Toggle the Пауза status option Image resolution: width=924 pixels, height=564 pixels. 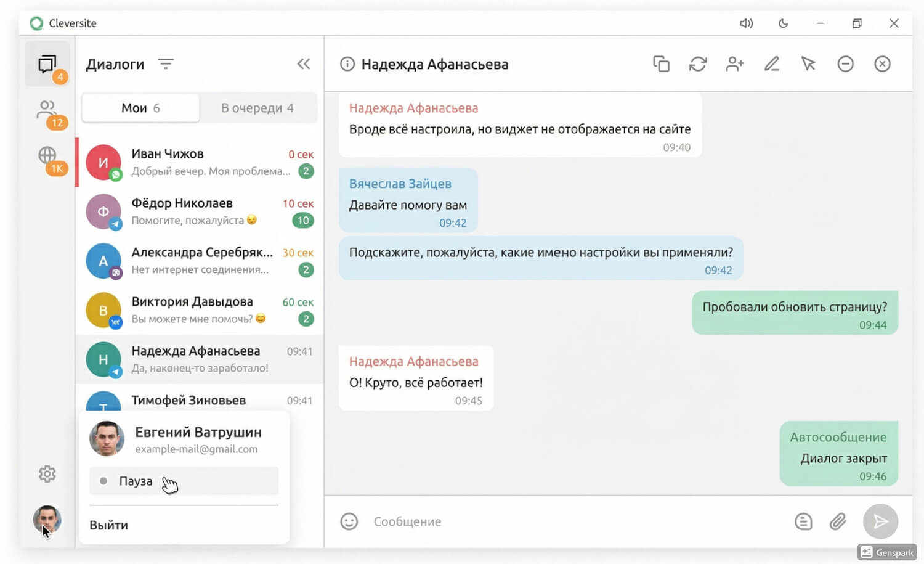(x=184, y=481)
